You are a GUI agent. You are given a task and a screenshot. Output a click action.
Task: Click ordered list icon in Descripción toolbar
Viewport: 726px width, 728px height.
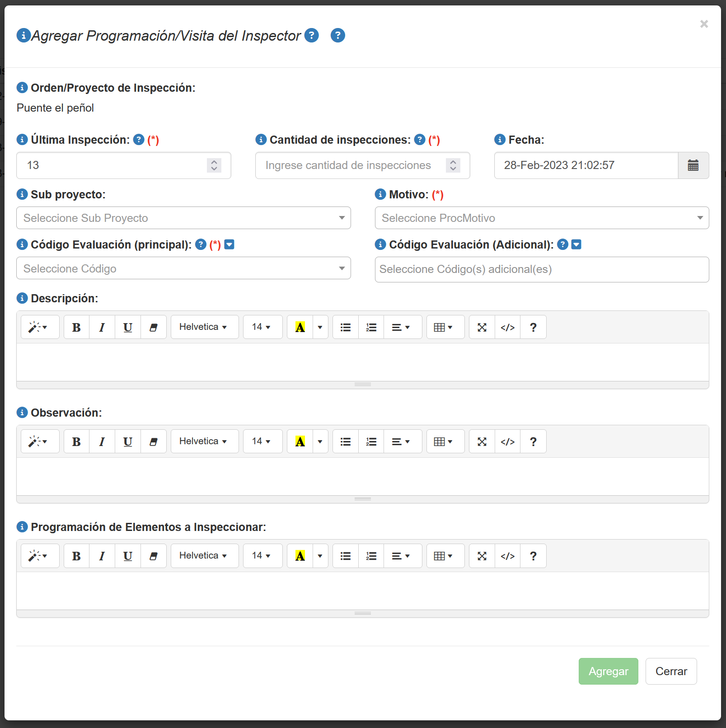coord(371,327)
